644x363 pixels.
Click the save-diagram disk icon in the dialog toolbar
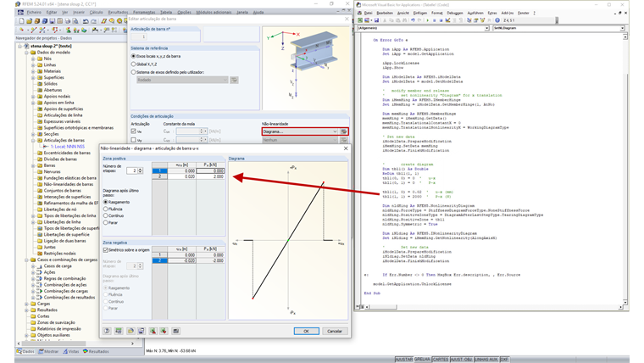(x=142, y=331)
